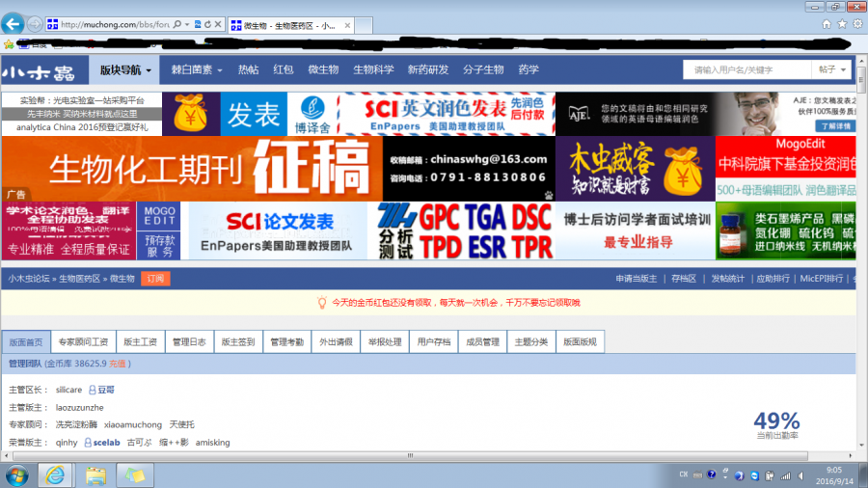This screenshot has height=488, width=868.
Task: Switch to 版主工资 tab
Action: pos(140,342)
